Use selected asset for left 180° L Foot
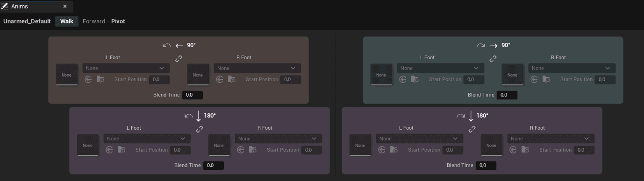Screen dimensions: 644x181 pos(109,150)
